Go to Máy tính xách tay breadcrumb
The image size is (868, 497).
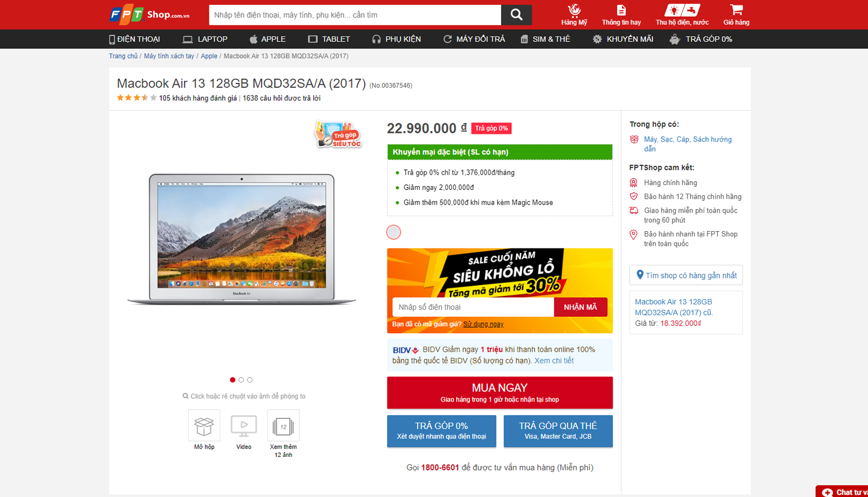coord(169,56)
